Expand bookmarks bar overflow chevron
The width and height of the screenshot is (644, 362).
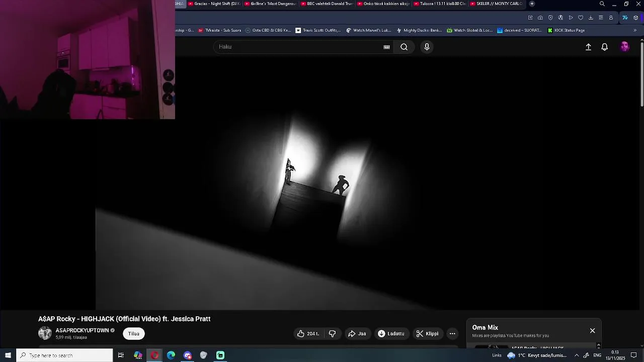click(x=635, y=30)
